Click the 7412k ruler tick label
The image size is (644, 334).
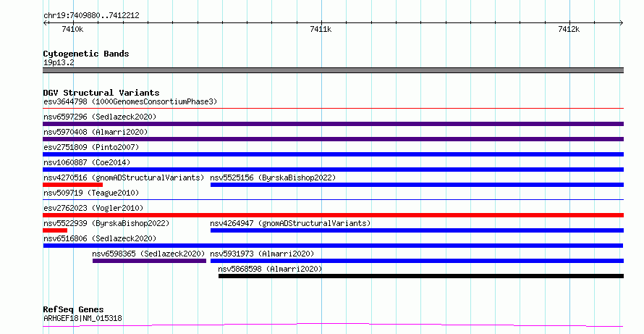click(x=569, y=29)
